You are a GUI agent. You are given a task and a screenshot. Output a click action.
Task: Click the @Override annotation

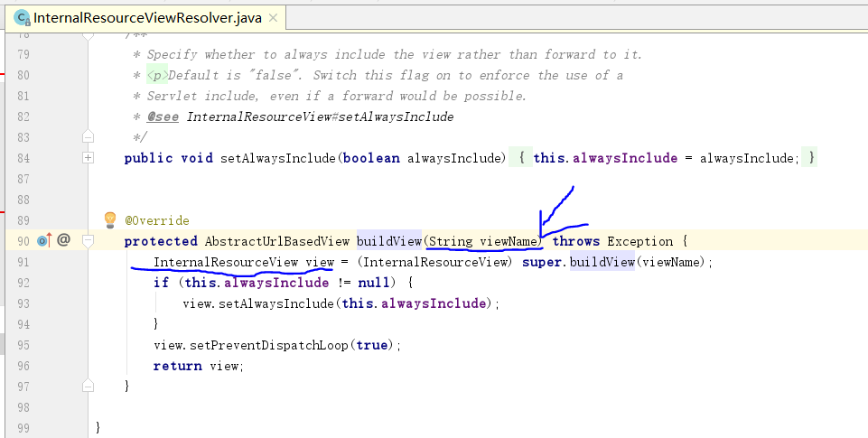157,220
